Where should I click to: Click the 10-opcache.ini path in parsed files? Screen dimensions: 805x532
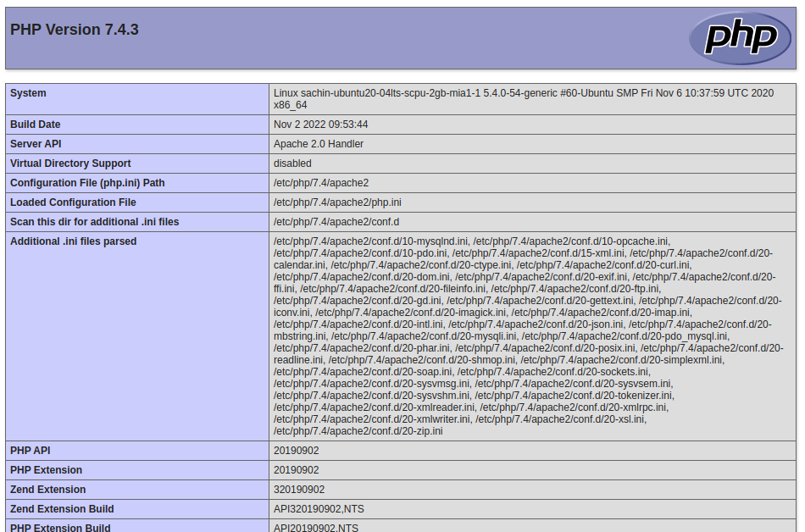pos(571,241)
